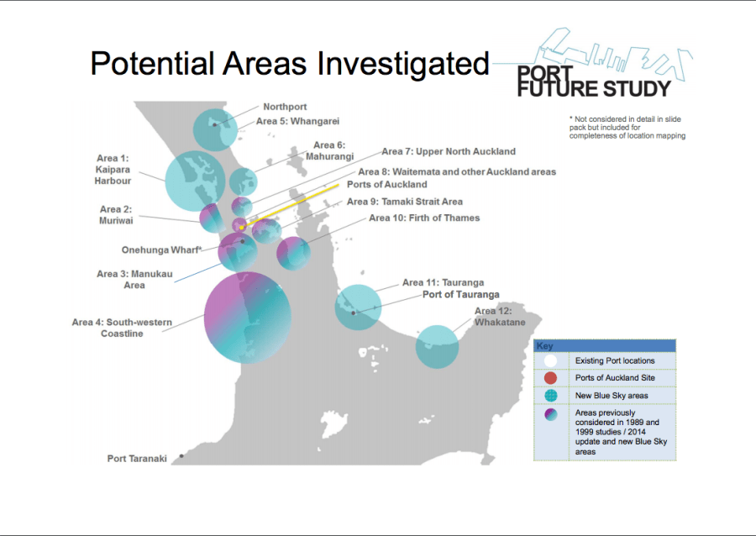The height and width of the screenshot is (536, 756).
Task: Click the South-western Coastline large purple circle
Action: [247, 317]
